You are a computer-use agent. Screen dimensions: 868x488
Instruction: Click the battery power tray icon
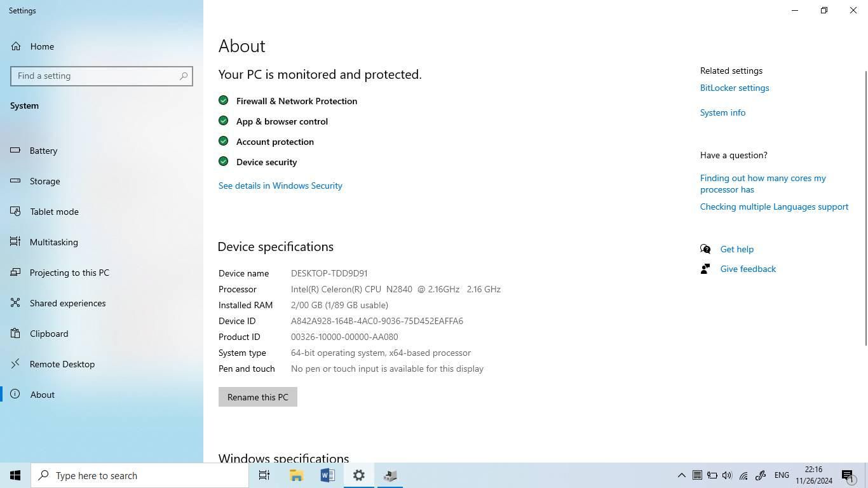tap(712, 475)
